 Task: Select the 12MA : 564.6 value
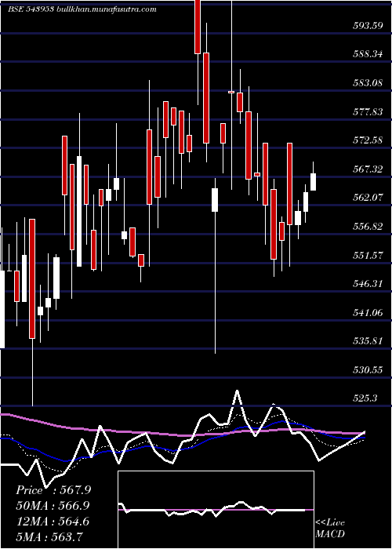[x=53, y=522]
